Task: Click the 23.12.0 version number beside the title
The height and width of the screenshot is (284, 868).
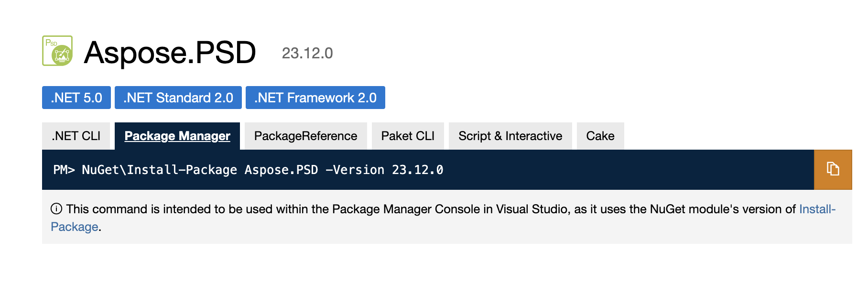Action: tap(307, 53)
